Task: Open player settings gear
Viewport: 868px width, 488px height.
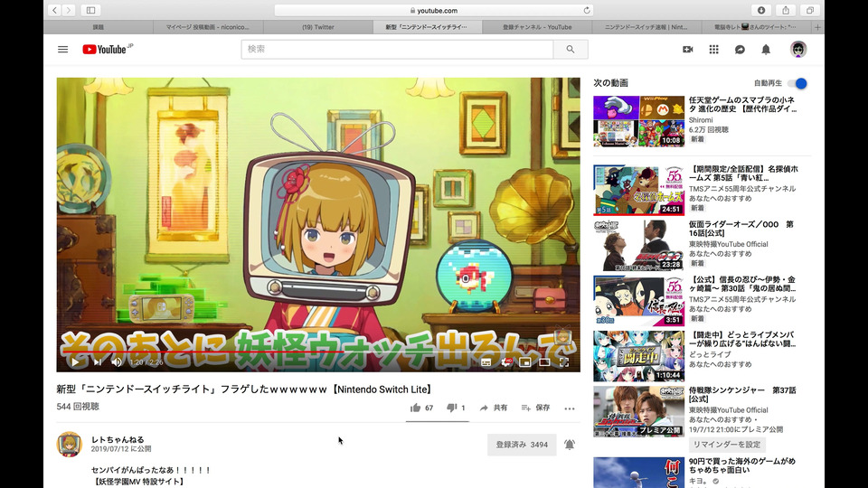Action: coord(506,361)
